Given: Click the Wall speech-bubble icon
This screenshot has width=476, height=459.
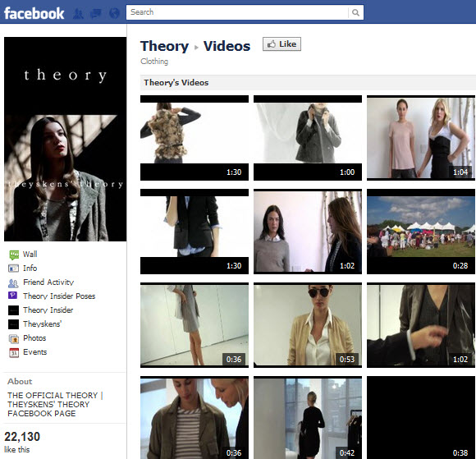Looking at the screenshot, I should click(x=14, y=255).
